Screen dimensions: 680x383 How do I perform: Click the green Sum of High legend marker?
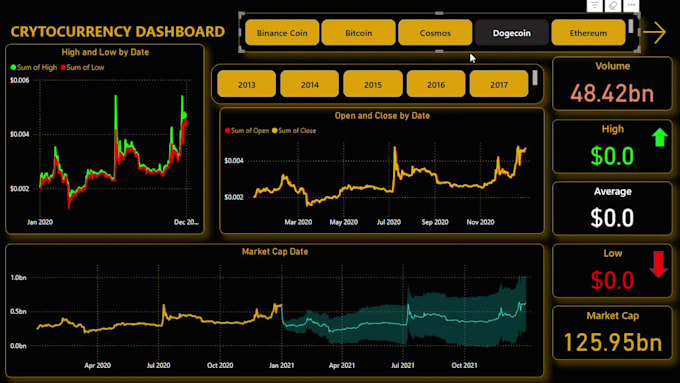pyautogui.click(x=13, y=67)
